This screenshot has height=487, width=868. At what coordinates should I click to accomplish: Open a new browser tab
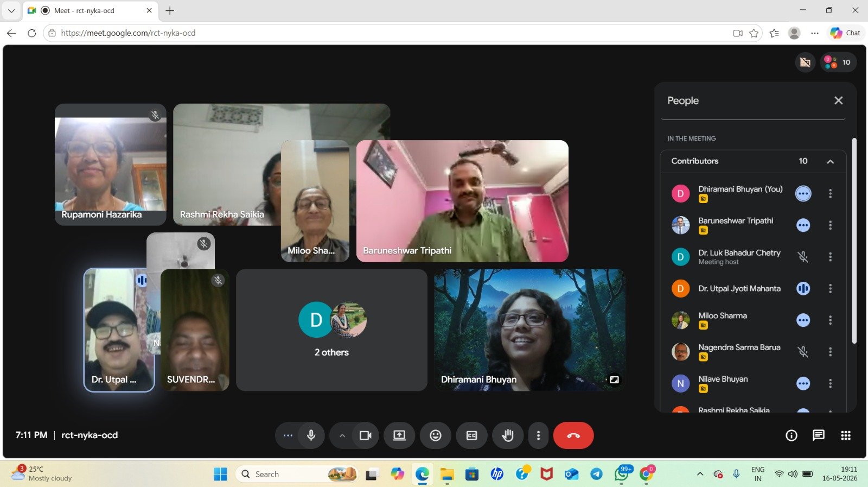170,11
